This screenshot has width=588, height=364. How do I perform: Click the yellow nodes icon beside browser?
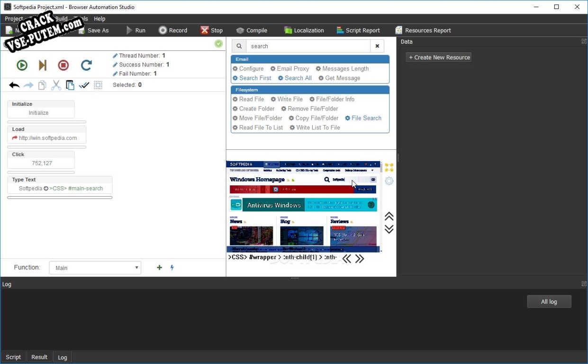tap(389, 168)
